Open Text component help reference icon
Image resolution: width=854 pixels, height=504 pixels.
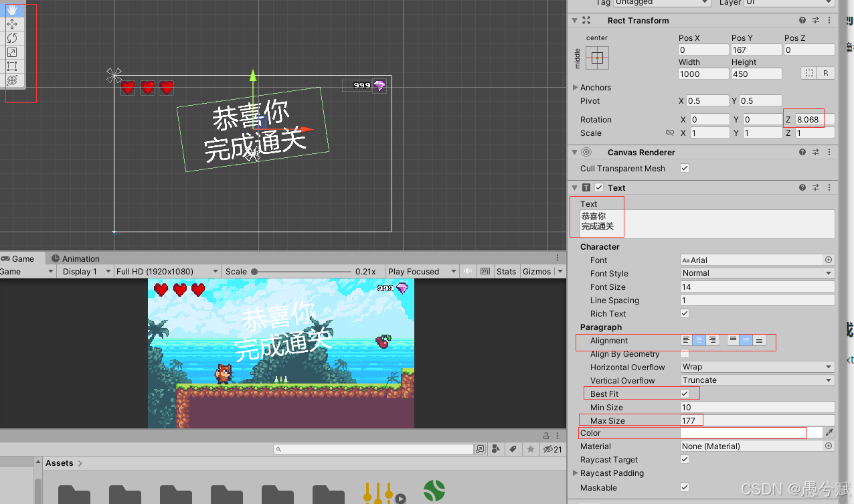(802, 188)
